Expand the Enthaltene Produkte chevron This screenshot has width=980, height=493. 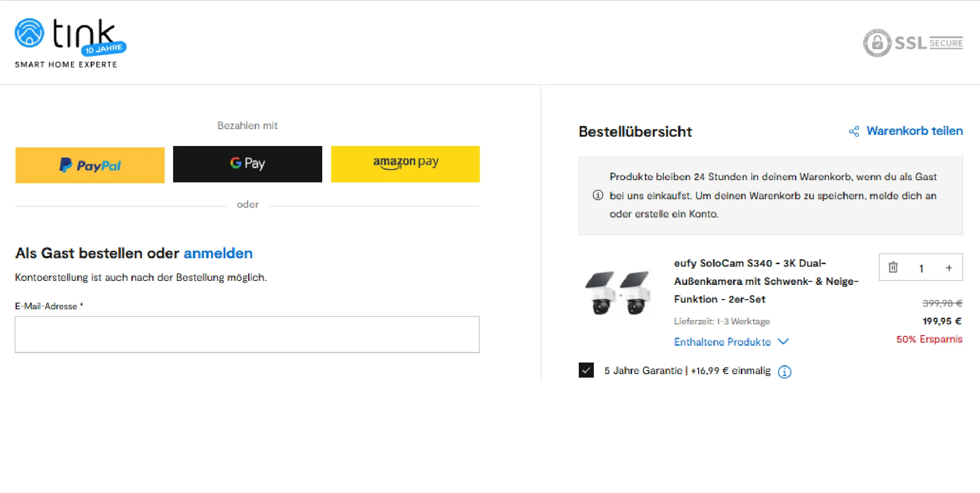(783, 341)
